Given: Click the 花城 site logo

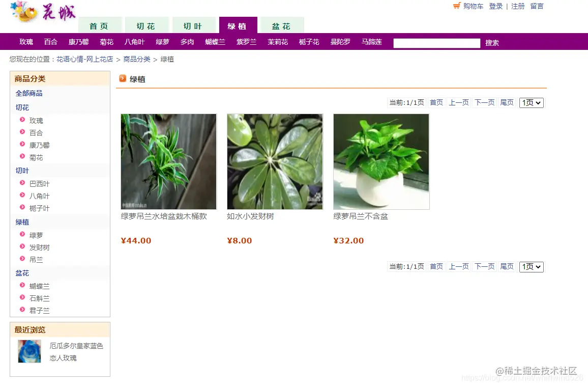Looking at the screenshot, I should click(x=43, y=12).
